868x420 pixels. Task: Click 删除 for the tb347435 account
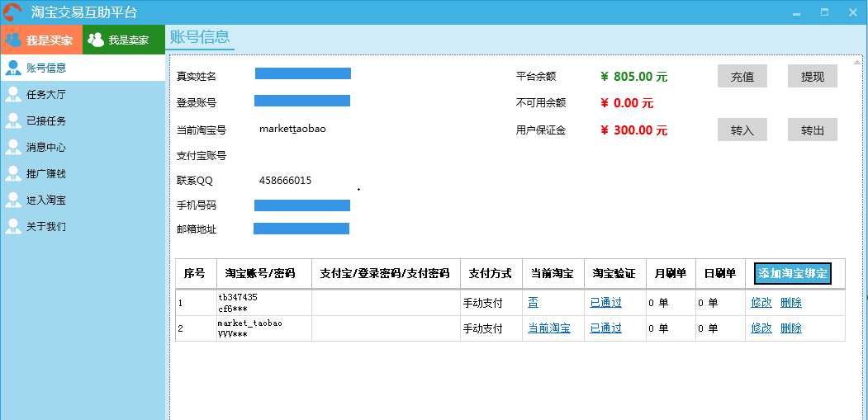(x=791, y=303)
